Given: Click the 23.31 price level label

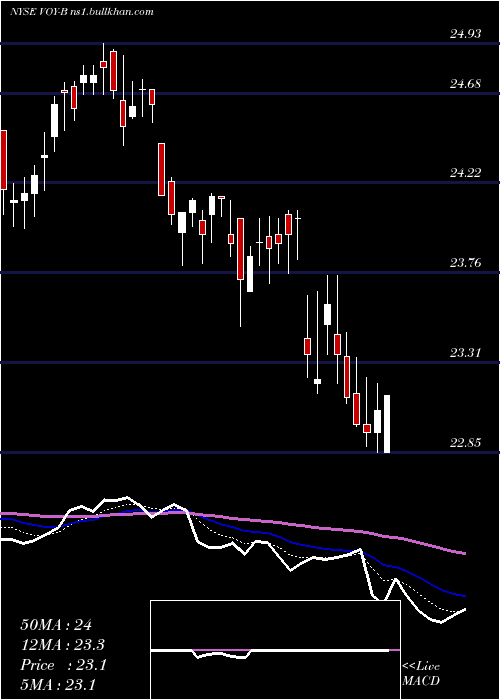Looking at the screenshot, I should (465, 353).
